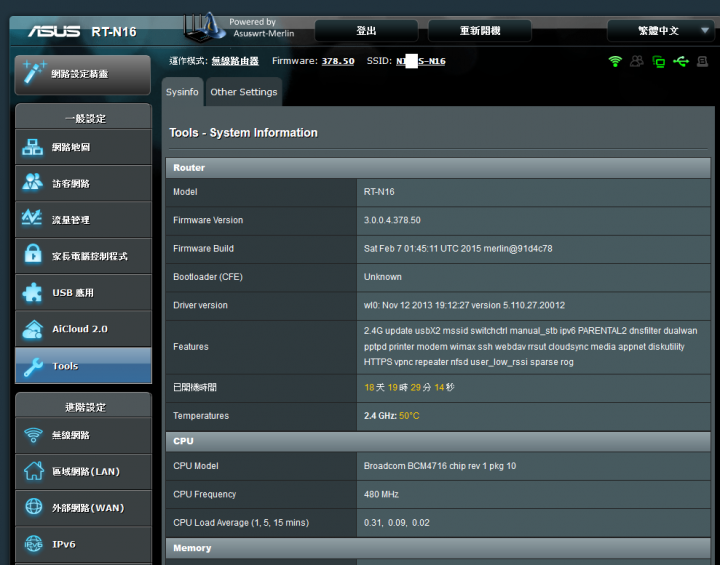Click the green USB status icon

[x=681, y=61]
